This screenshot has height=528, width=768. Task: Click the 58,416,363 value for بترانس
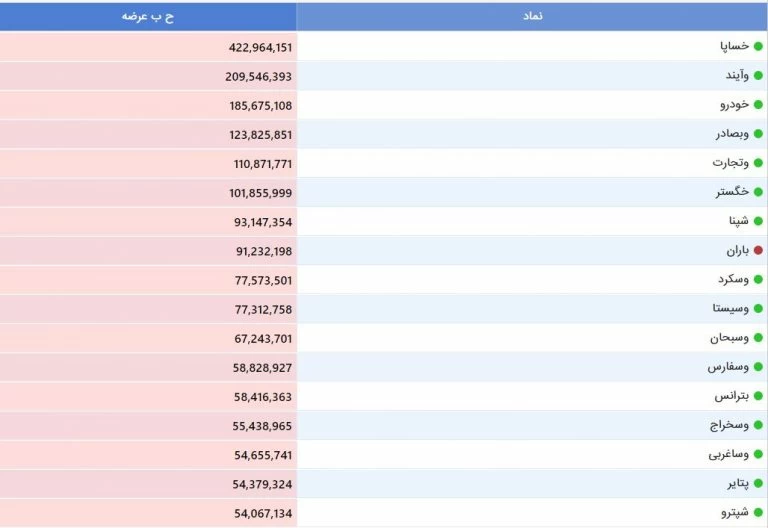(263, 397)
